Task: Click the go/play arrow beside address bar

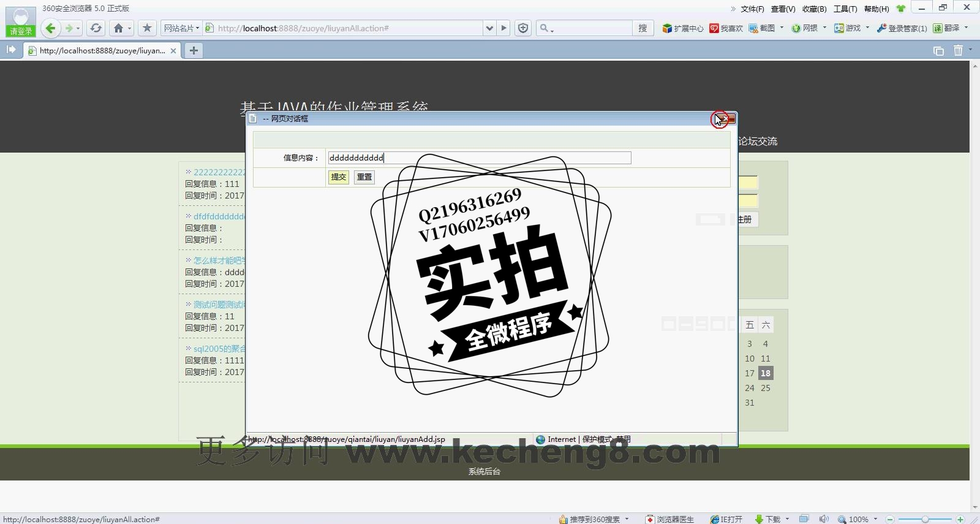Action: (x=504, y=28)
